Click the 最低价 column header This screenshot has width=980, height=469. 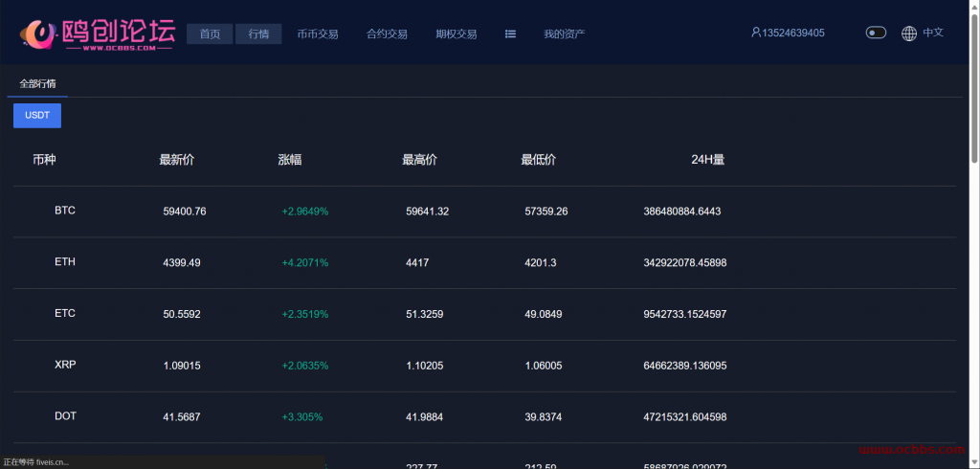point(538,160)
